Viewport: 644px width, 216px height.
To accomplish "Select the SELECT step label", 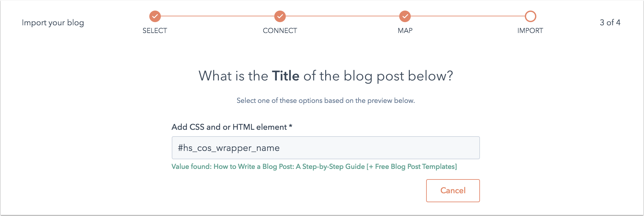I will (x=155, y=31).
